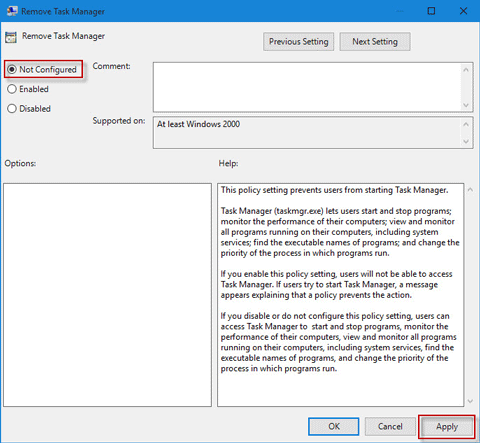Maximize the Remove Task Manager window

tap(431, 11)
